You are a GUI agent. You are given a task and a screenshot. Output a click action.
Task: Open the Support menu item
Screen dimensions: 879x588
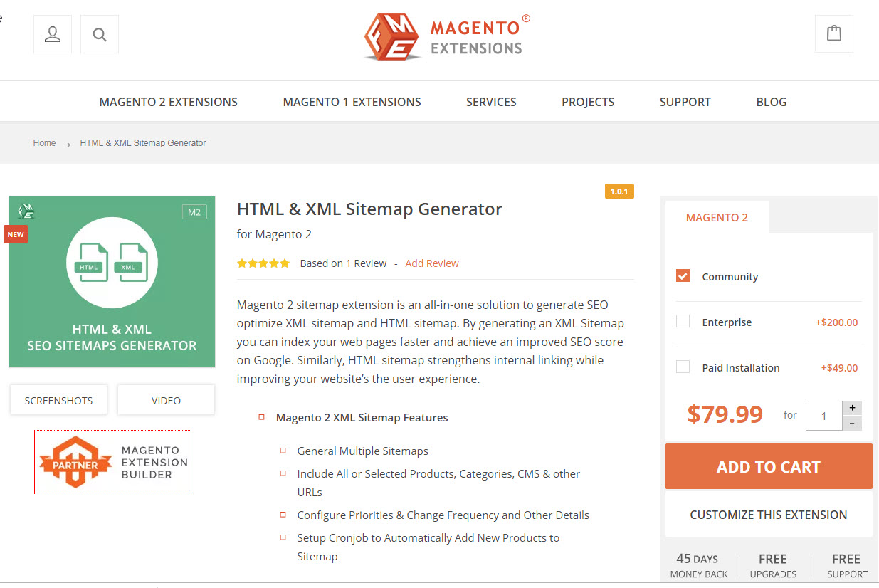tap(685, 102)
